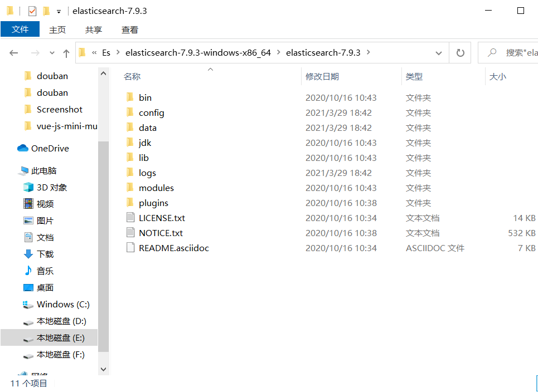Click the 532 KB size value
The width and height of the screenshot is (538, 392).
coord(521,233)
